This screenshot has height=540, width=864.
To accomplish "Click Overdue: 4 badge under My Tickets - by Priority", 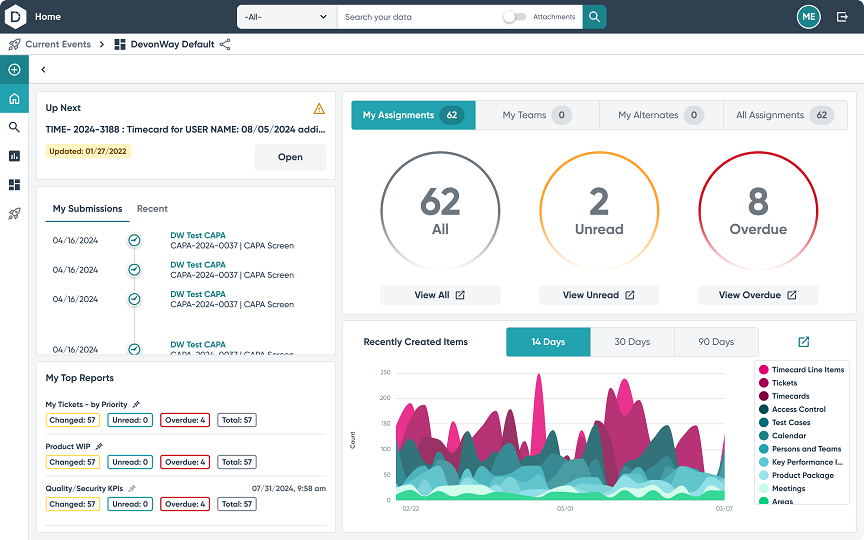I will click(x=185, y=420).
